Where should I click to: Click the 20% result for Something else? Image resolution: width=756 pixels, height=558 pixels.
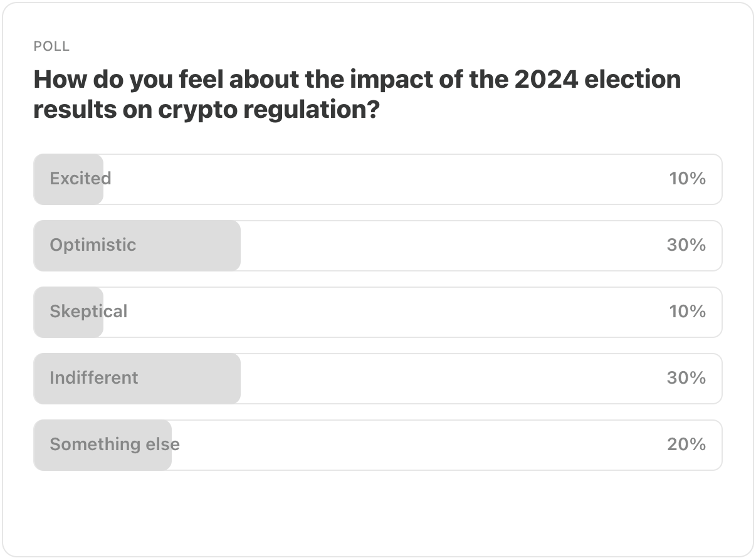pos(686,445)
